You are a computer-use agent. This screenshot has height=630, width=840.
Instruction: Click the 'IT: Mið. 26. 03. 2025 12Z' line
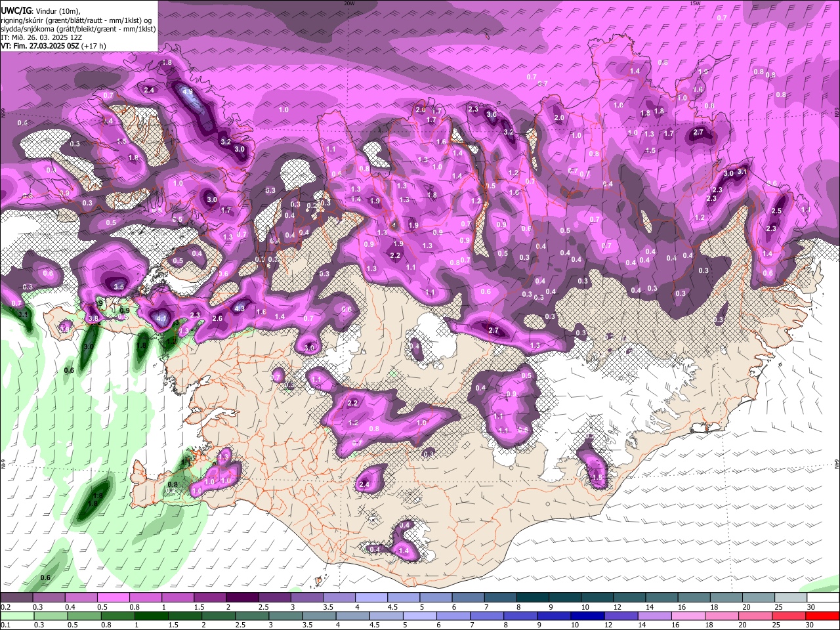tap(41, 37)
